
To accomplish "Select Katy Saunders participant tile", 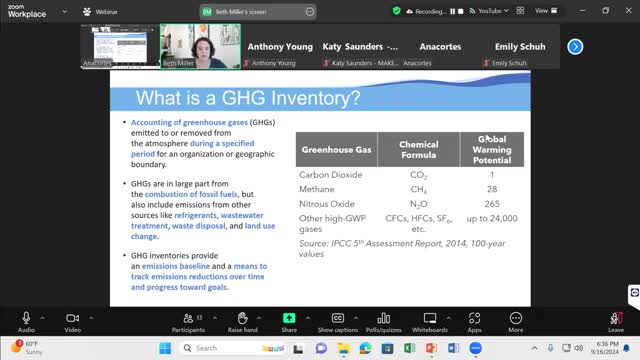I will 360,47.
